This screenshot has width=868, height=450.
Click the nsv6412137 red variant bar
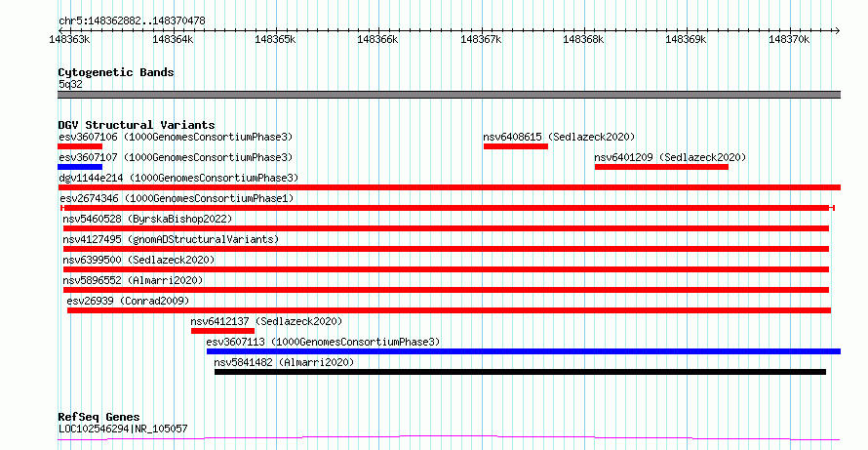tap(222, 331)
